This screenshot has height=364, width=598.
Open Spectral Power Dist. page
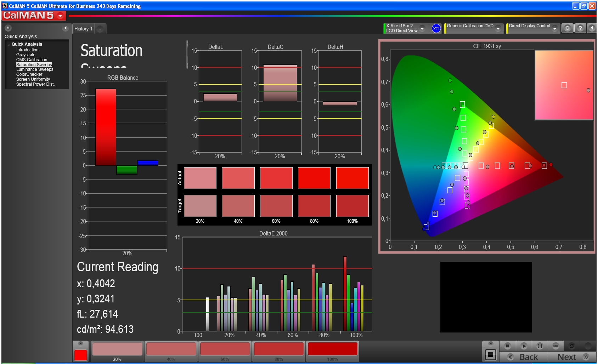pyautogui.click(x=35, y=84)
